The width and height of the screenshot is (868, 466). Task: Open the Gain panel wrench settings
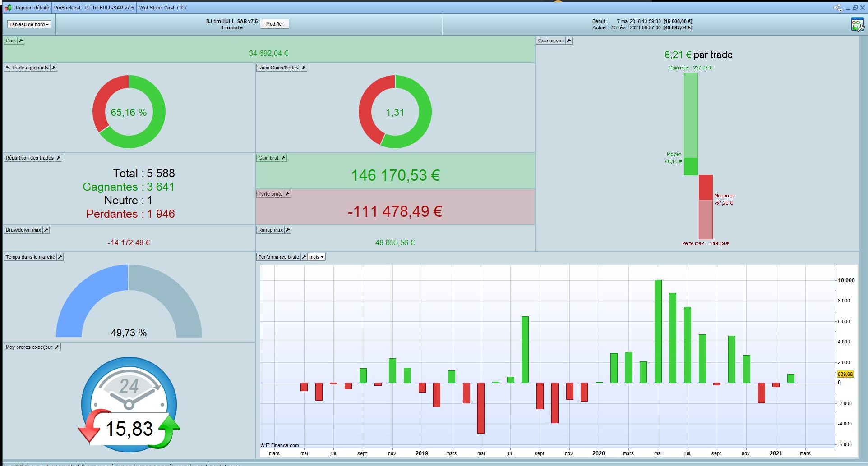click(21, 41)
